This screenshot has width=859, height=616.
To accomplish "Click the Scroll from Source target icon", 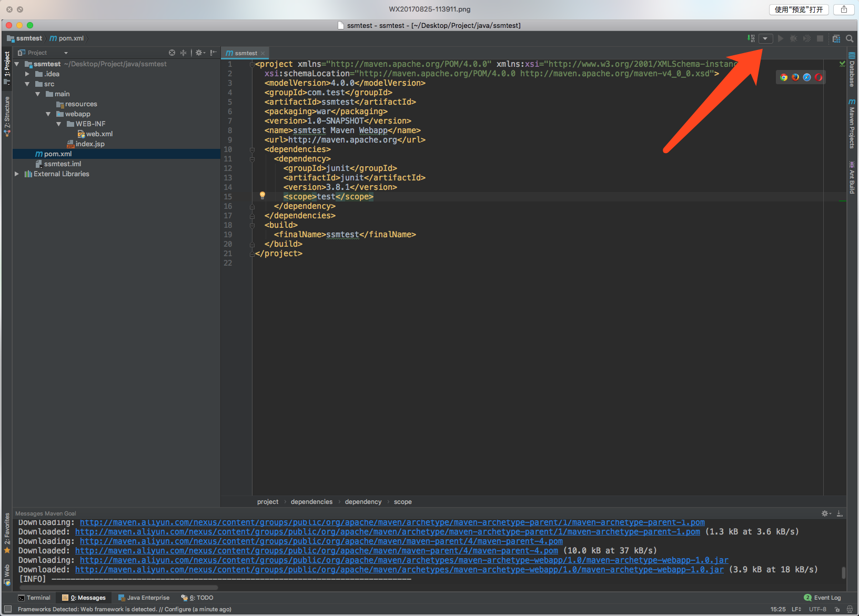I will click(x=172, y=53).
